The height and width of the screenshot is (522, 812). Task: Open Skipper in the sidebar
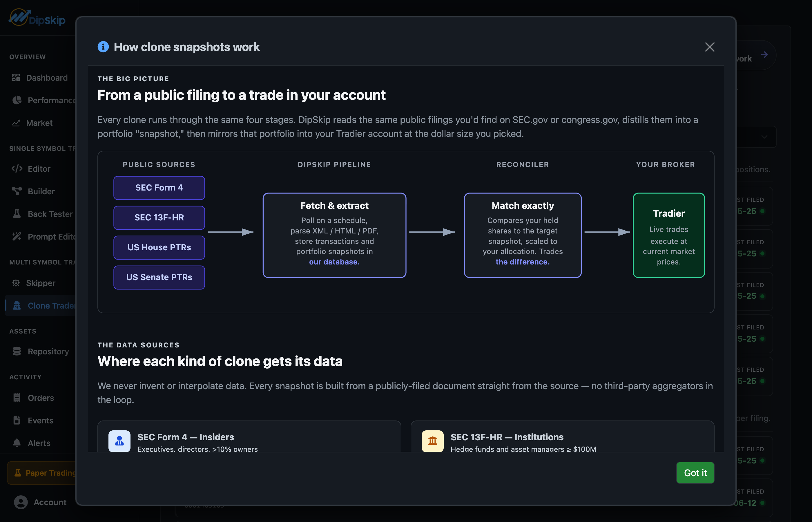coord(40,283)
